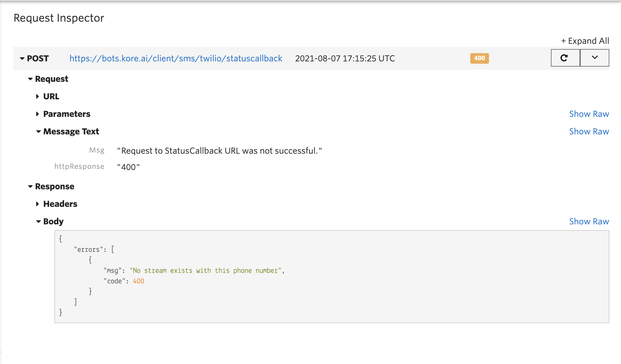The image size is (621, 364).
Task: Show Raw for Parameters
Action: pos(589,114)
